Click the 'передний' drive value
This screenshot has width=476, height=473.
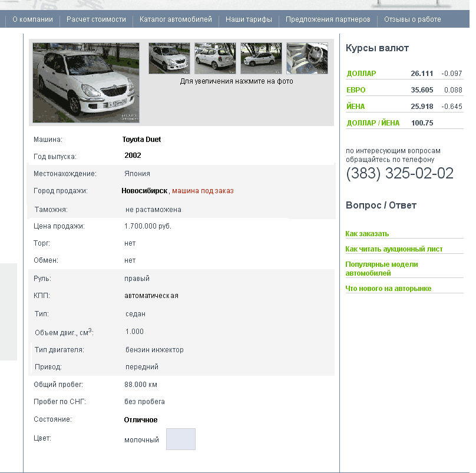tap(142, 367)
